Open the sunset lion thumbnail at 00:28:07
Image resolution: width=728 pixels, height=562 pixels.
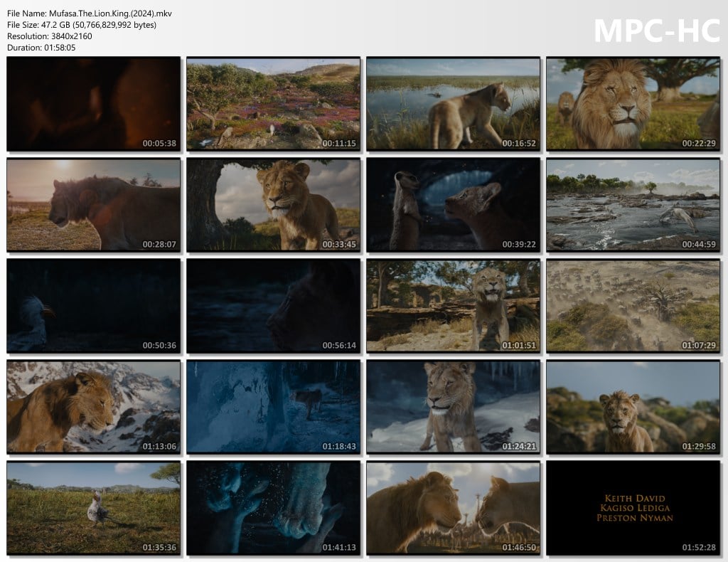point(94,205)
